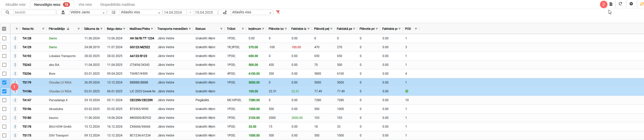Click the filter icon in Statuss column header
The image size is (644, 140).
tap(221, 29)
